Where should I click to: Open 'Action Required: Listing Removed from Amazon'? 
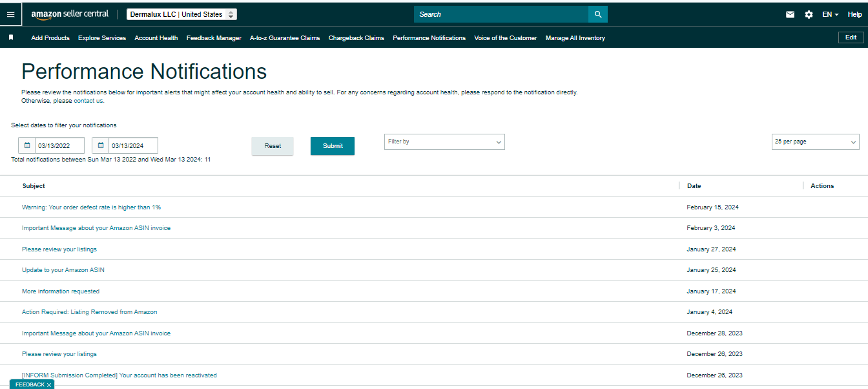[90, 312]
